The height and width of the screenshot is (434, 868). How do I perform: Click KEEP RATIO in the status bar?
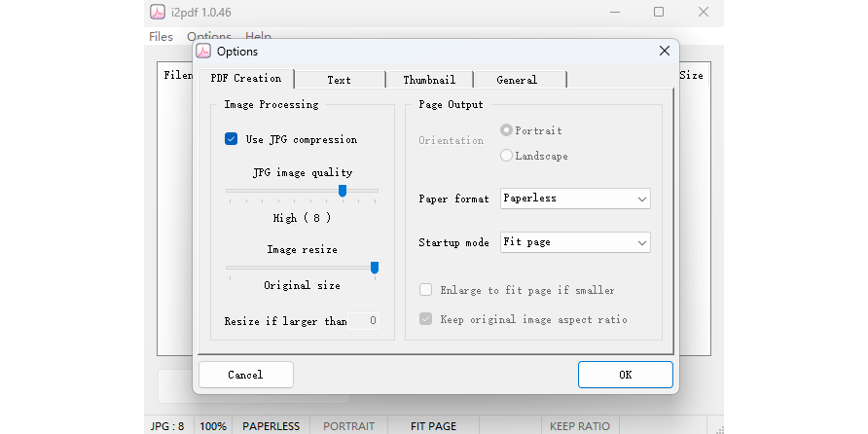point(580,426)
